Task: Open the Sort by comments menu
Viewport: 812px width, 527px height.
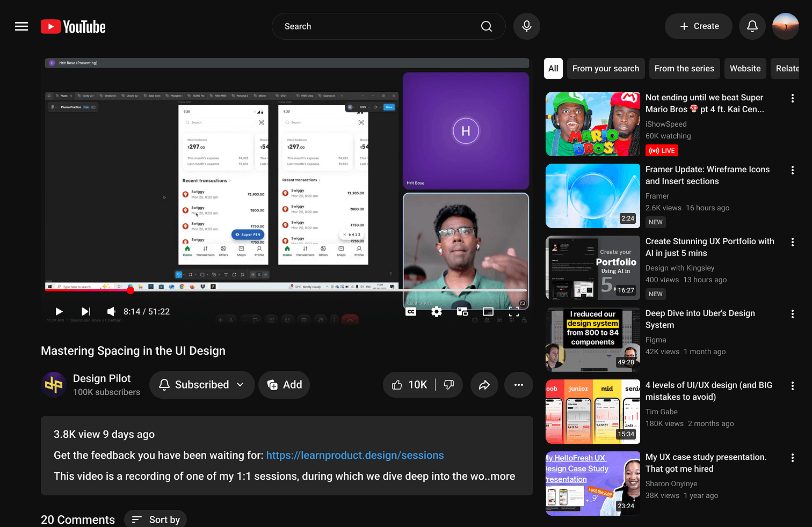Action: pyautogui.click(x=156, y=519)
